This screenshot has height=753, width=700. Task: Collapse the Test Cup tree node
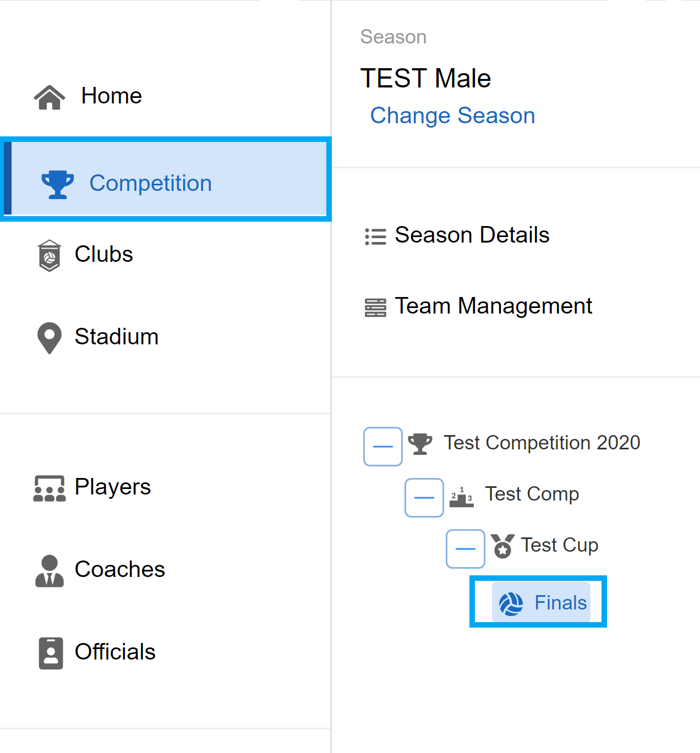point(466,548)
